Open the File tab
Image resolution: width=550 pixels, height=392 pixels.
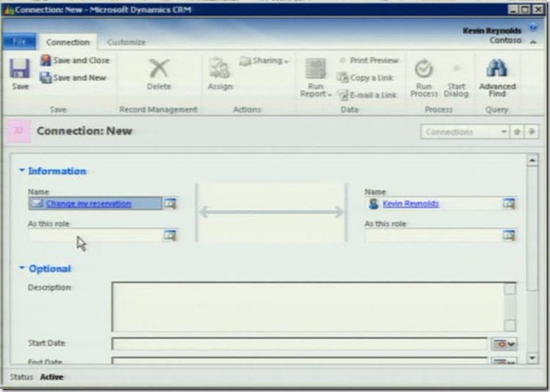click(x=20, y=42)
